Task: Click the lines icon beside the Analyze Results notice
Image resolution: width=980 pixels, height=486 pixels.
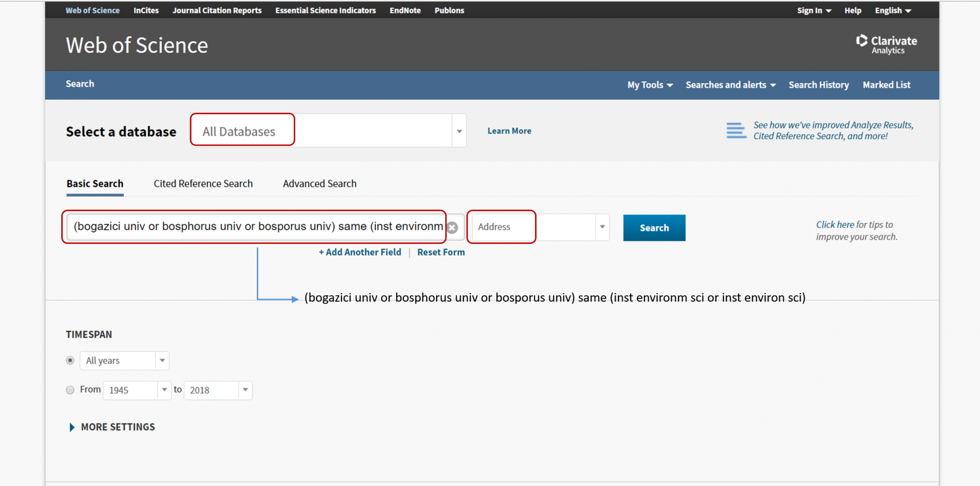Action: (x=736, y=130)
